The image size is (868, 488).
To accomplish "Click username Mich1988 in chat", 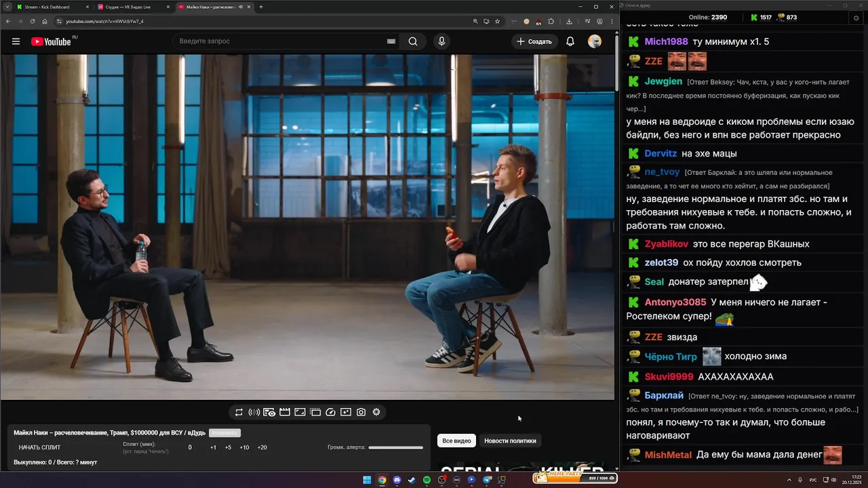I will pos(666,41).
